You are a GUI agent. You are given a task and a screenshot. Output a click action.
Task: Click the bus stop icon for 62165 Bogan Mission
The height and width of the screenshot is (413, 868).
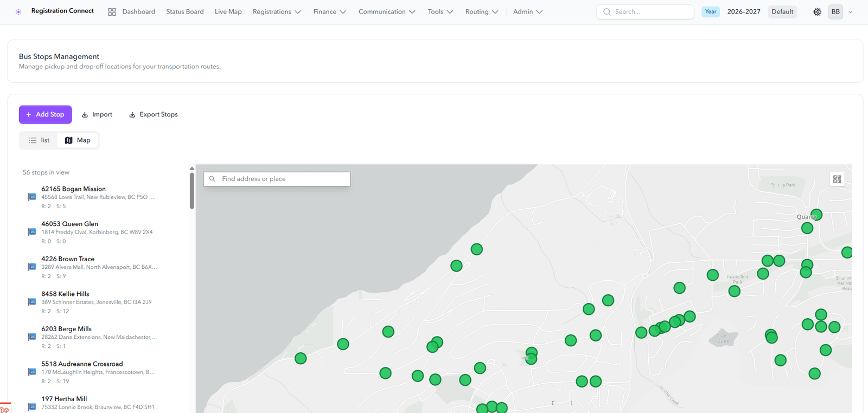coord(32,197)
